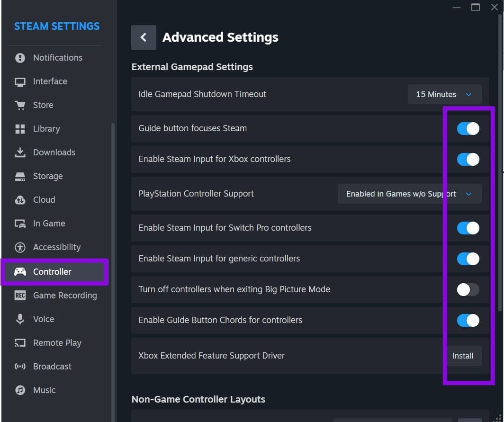Click the Non-Game Controller Layouts heading
The height and width of the screenshot is (422, 504).
point(198,399)
